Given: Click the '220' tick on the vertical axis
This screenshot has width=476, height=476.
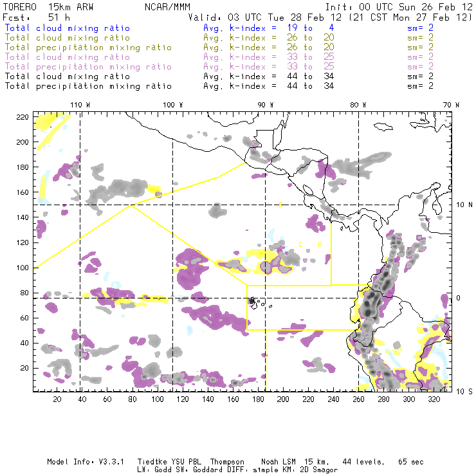Looking at the screenshot, I should click(23, 117).
